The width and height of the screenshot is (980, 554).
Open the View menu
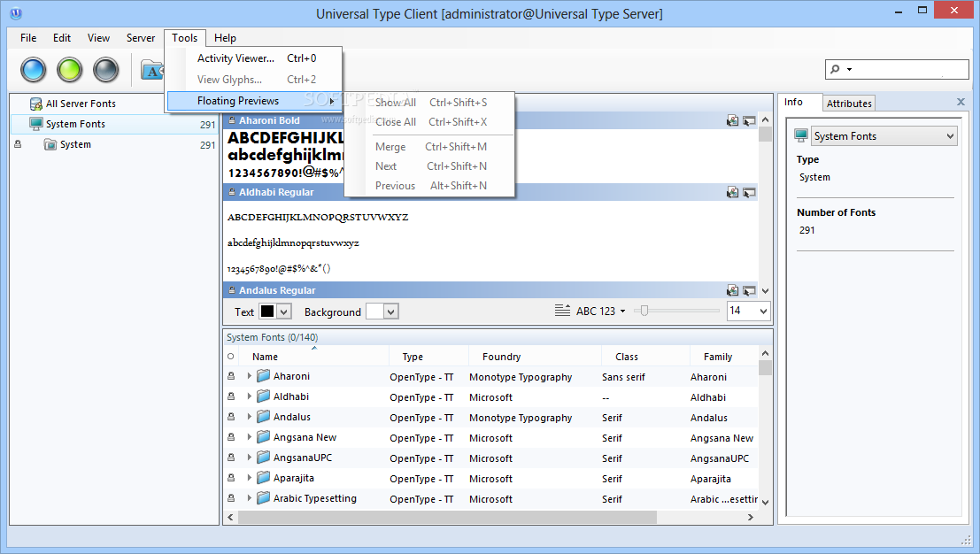[x=98, y=38]
